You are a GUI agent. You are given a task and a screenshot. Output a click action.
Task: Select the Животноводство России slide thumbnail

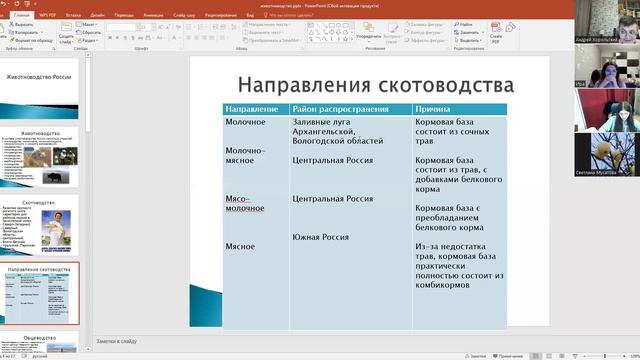point(39,89)
